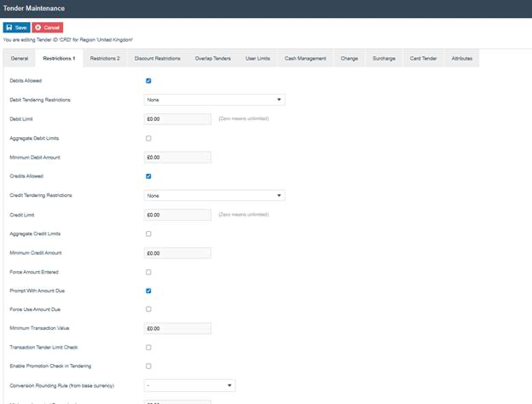This screenshot has height=404, width=532.
Task: Check Transaction Tender Limit Check box
Action: pos(149,348)
